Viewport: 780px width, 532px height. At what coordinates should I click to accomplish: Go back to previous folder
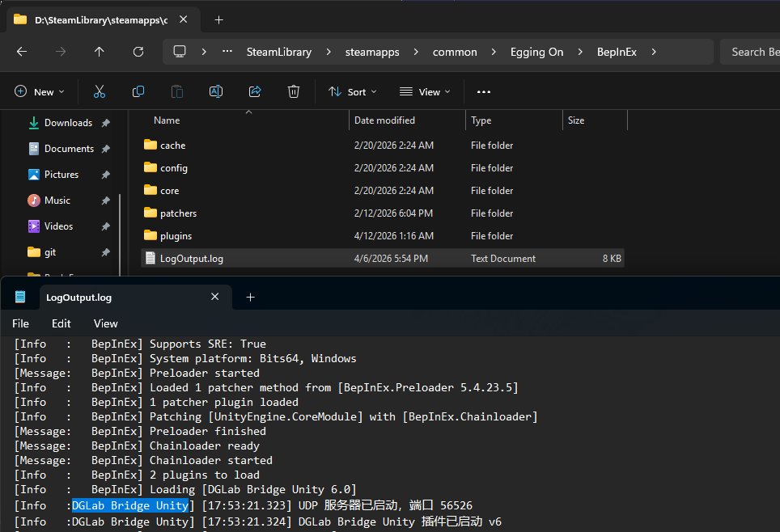click(x=22, y=52)
